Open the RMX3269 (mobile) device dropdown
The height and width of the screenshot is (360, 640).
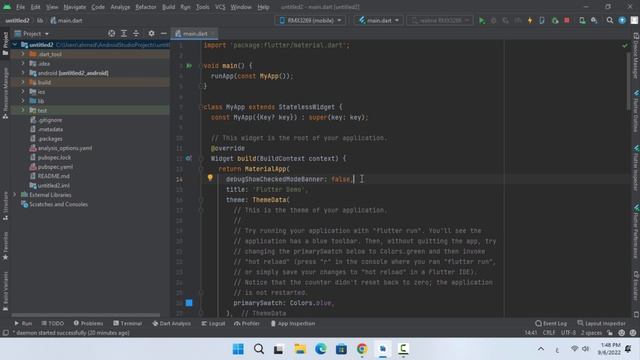coord(311,20)
